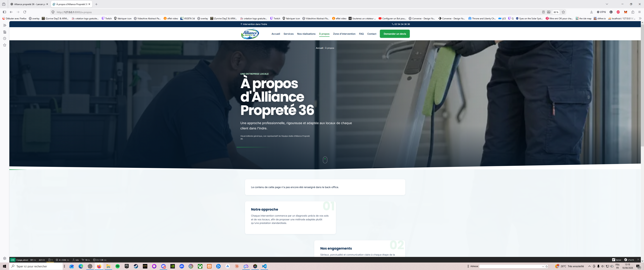Open Microsoft Edge from taskbar

click(81, 266)
